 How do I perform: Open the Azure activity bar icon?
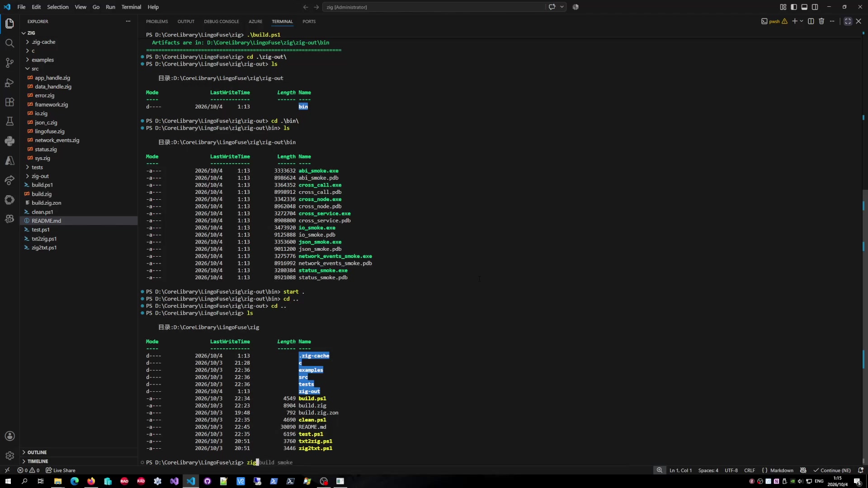pos(9,160)
